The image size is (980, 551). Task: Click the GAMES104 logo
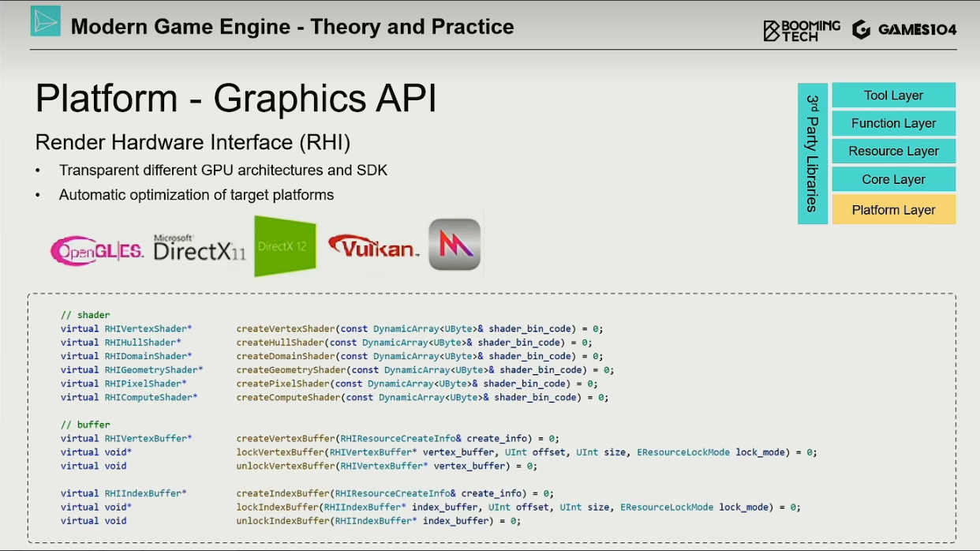(904, 30)
